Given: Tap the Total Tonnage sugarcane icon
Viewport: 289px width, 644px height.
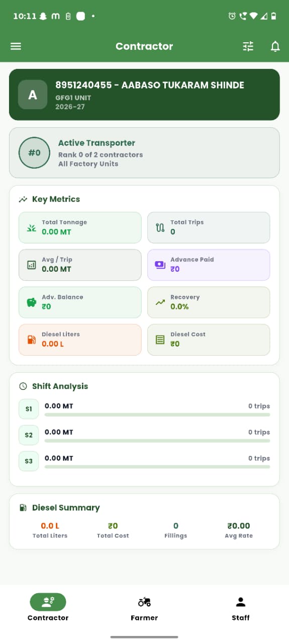Looking at the screenshot, I should [32, 227].
